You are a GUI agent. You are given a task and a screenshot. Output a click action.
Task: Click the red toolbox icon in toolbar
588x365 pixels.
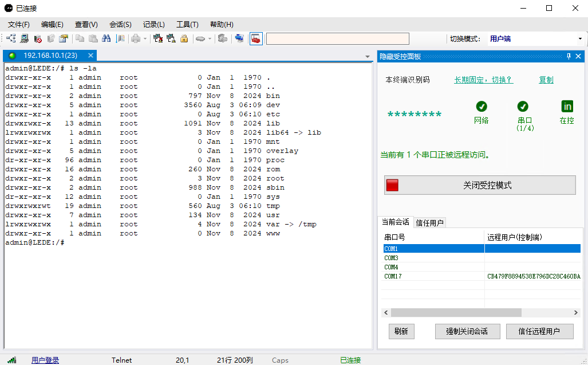(255, 39)
